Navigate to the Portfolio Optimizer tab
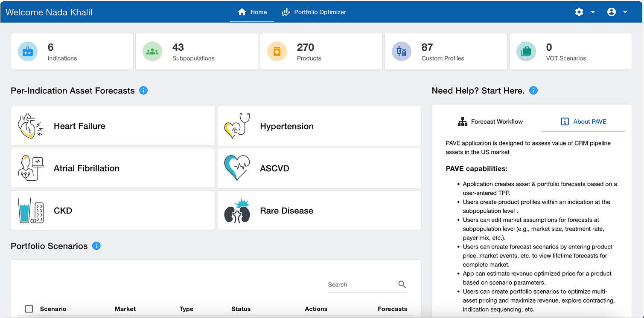The height and width of the screenshot is (318, 644). 314,12
